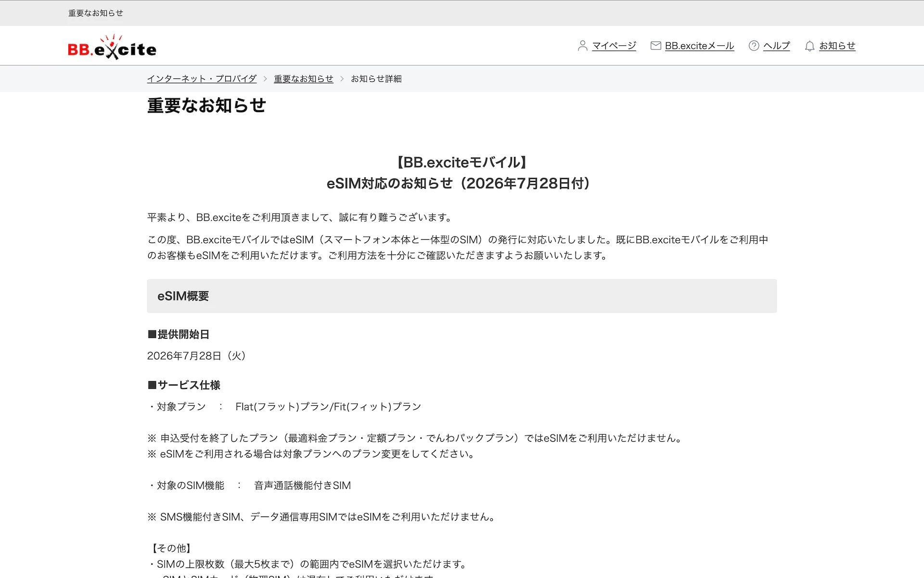
Task: Click the ■提供開始日 subheading
Action: pos(179,334)
